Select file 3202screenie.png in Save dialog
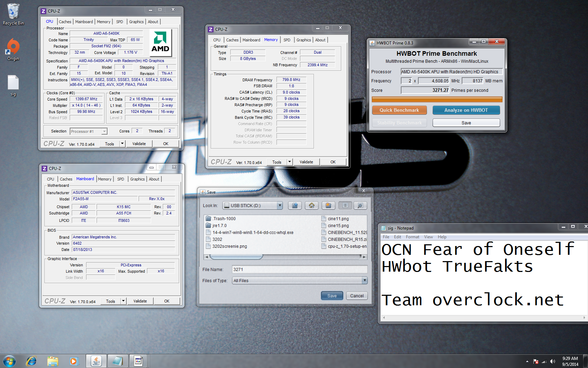This screenshot has width=588, height=368. [x=226, y=246]
